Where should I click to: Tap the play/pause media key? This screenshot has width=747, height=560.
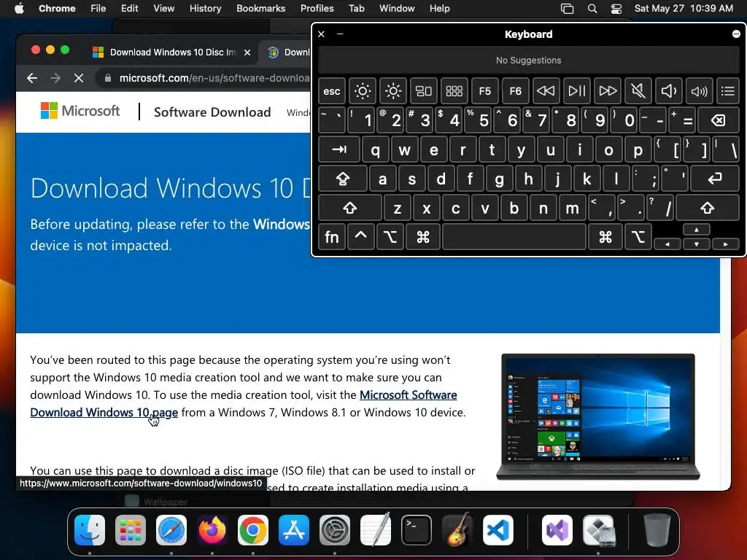pos(576,91)
